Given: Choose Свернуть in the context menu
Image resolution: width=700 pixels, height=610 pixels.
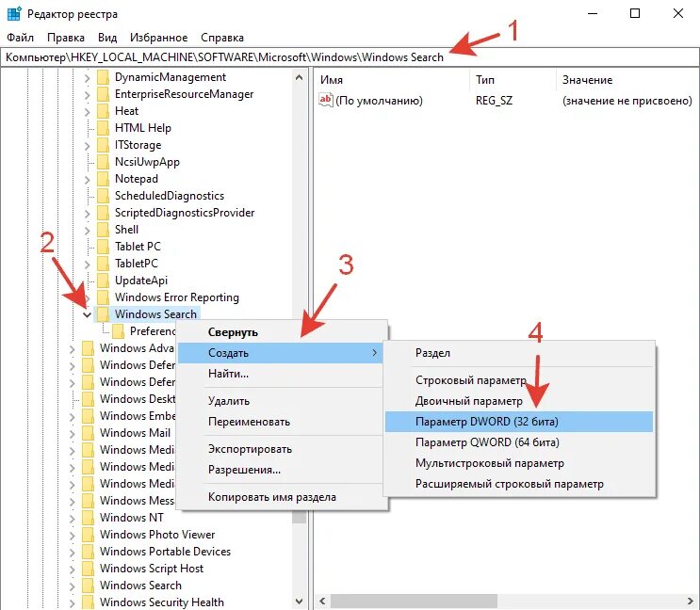Looking at the screenshot, I should 281,332.
